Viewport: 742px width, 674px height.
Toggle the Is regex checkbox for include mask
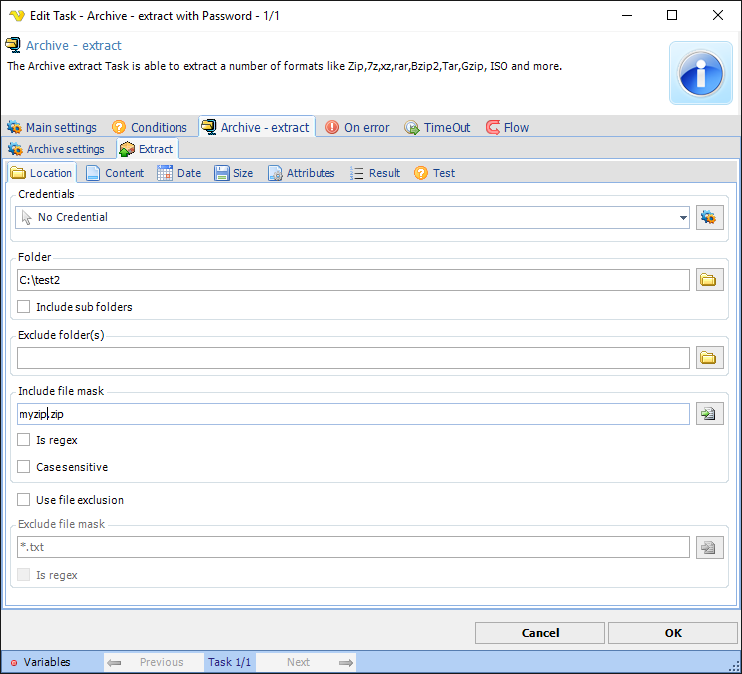pos(24,440)
